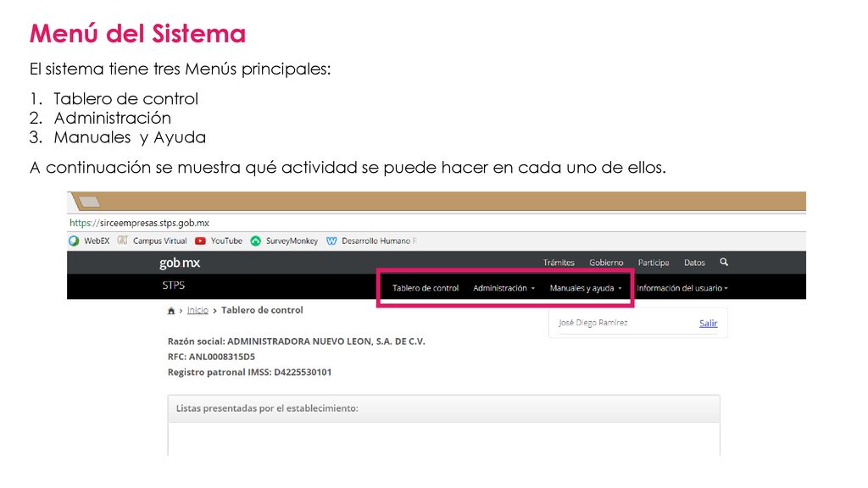The height and width of the screenshot is (488, 868).
Task: Select the browser tab
Action: click(88, 202)
